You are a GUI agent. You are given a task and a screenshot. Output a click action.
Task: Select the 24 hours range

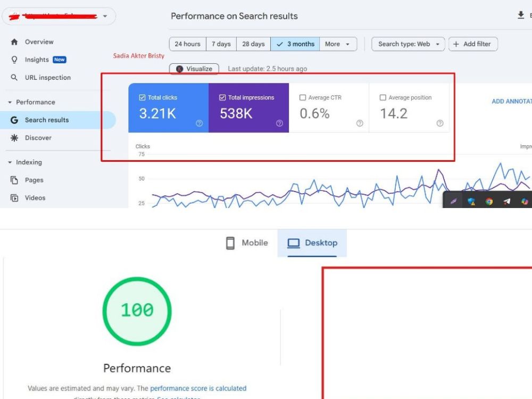[188, 44]
